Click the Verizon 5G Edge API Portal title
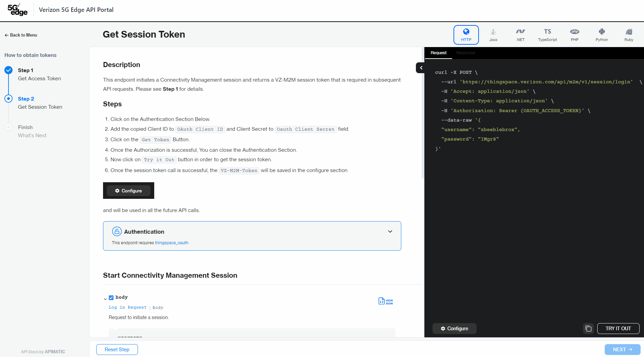Image resolution: width=644 pixels, height=357 pixels. coord(76,10)
